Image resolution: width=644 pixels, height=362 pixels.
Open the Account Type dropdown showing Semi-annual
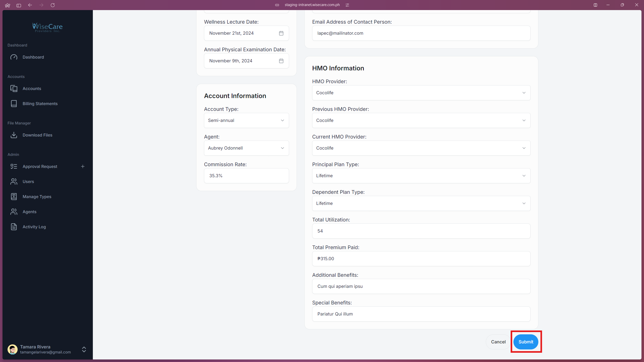tap(246, 120)
